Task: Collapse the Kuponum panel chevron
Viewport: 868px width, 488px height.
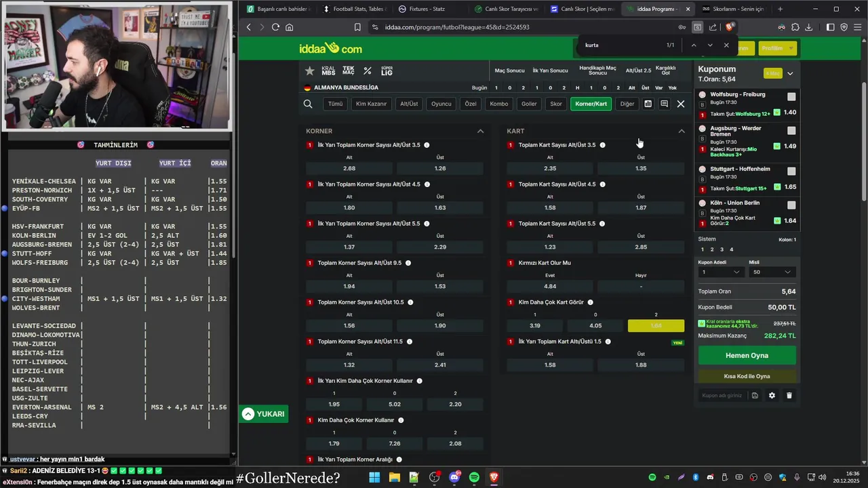Action: 790,73
